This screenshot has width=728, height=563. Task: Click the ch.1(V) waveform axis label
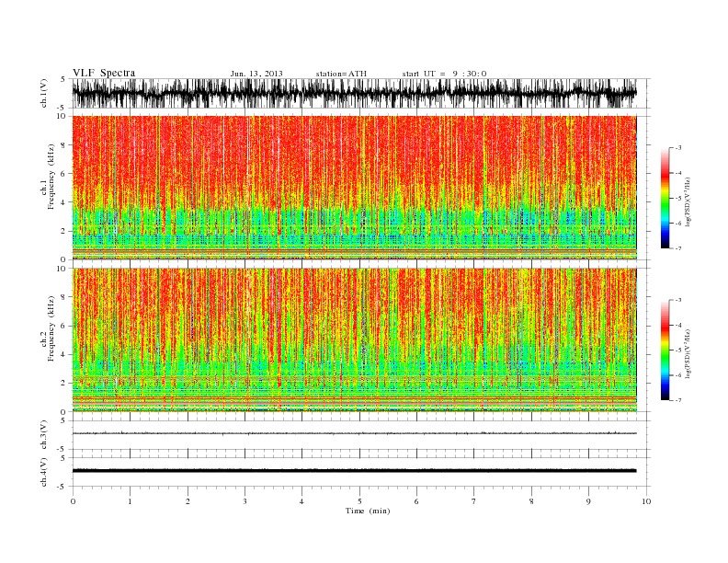tap(44, 93)
